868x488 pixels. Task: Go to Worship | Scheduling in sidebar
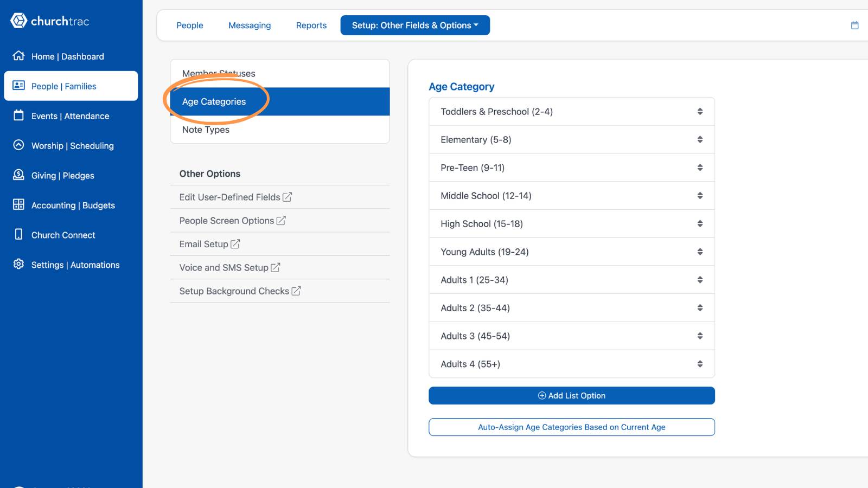click(x=72, y=145)
